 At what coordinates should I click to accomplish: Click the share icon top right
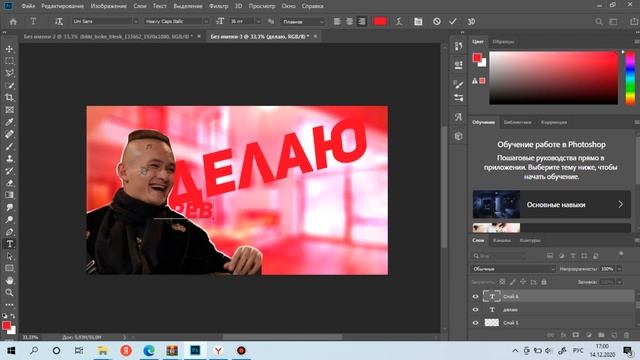[634, 22]
